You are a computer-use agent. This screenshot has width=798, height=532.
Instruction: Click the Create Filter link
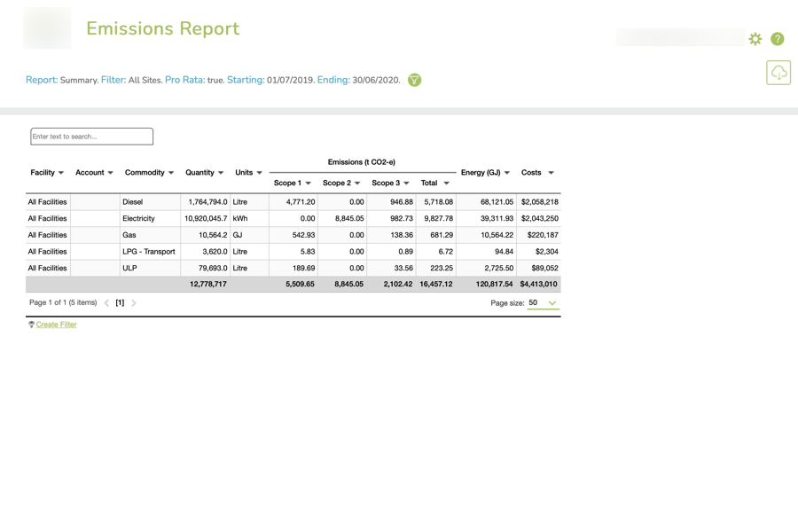(x=55, y=325)
